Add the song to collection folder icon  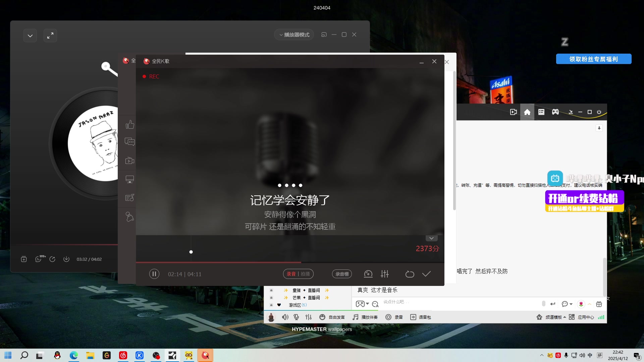pos(24,259)
